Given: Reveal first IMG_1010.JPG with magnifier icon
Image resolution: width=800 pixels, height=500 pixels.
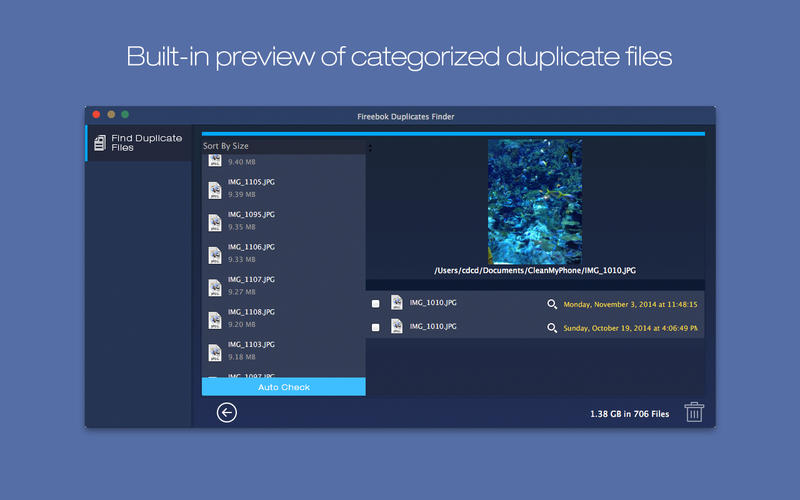Looking at the screenshot, I should coord(552,304).
